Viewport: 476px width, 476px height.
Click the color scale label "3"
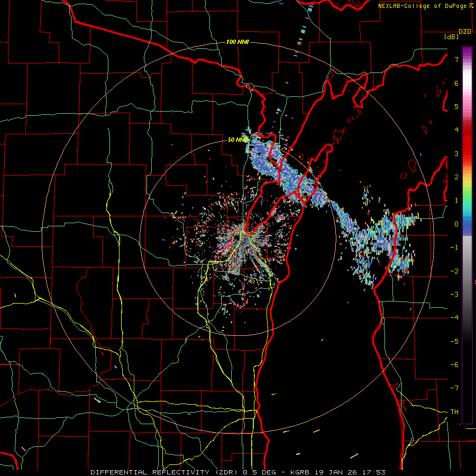pos(456,153)
